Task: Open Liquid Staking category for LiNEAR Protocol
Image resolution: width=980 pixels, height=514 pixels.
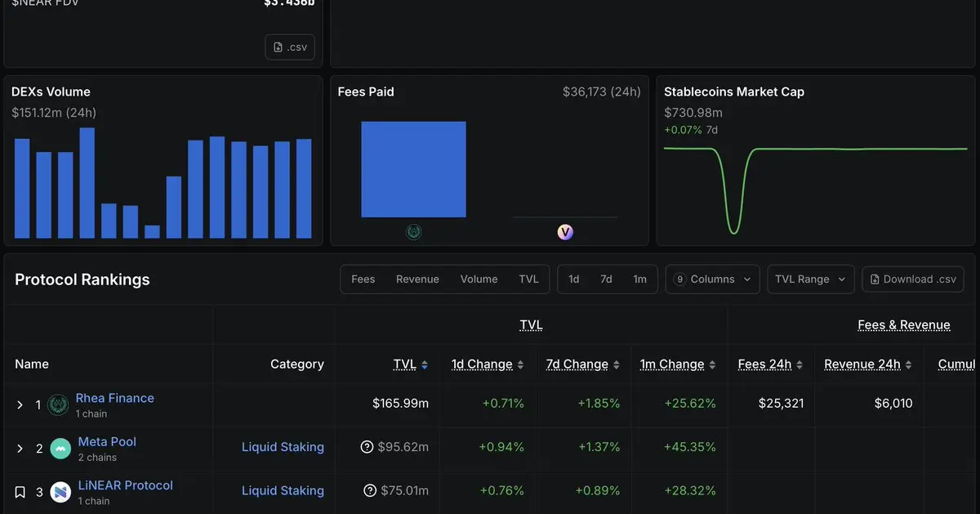Action: point(283,490)
